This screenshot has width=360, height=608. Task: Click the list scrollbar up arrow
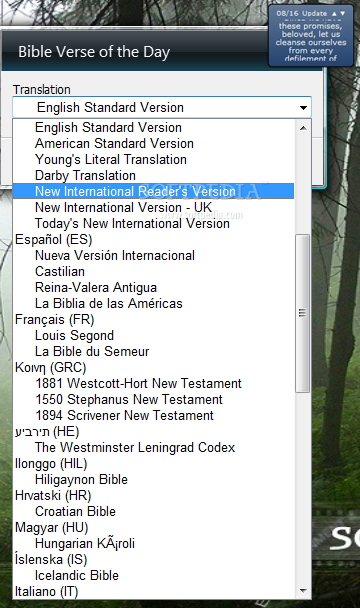point(303,128)
